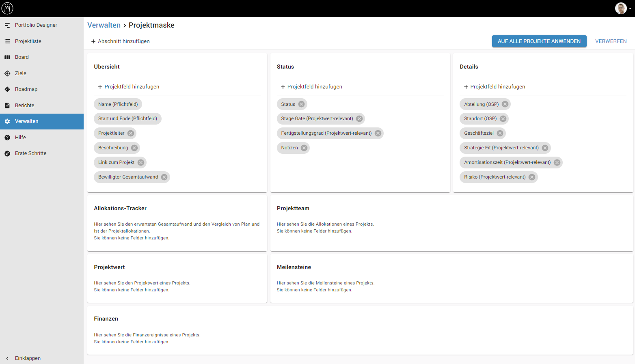Click the Übersicht section heading
635x364 pixels.
(x=107, y=67)
